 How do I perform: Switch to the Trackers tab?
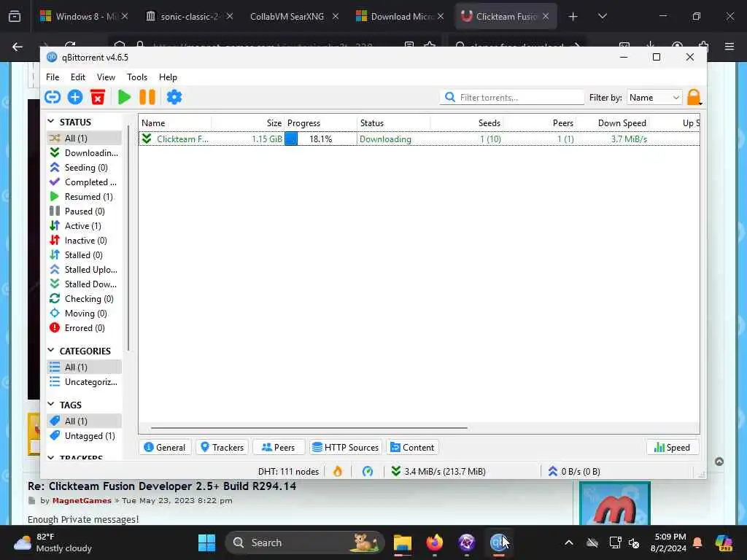click(222, 448)
